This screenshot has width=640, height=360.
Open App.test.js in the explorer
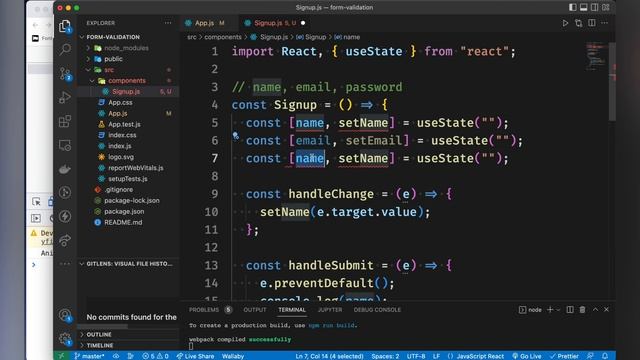point(124,124)
